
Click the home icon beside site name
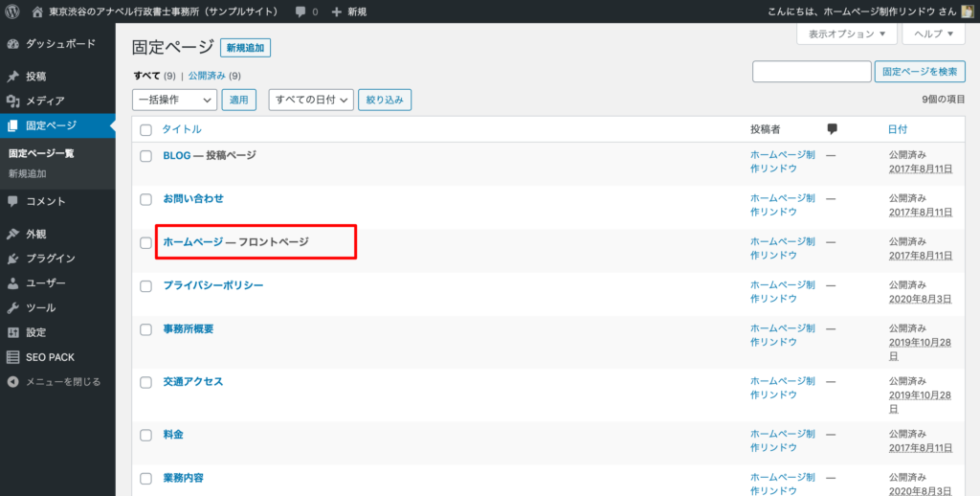click(37, 11)
